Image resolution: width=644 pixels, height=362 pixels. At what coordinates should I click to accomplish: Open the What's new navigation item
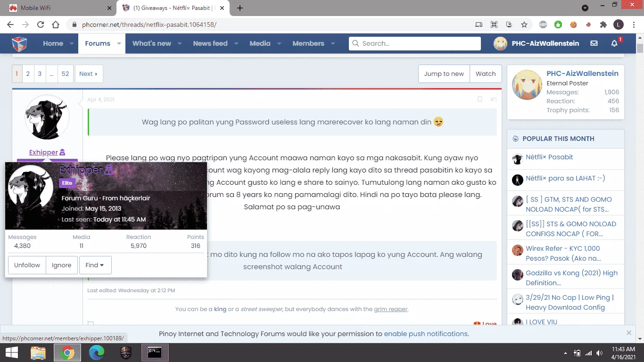pos(152,43)
